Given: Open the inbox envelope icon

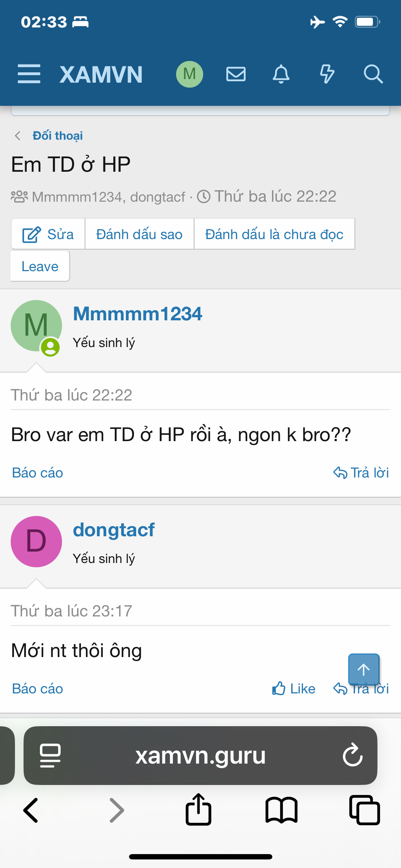Looking at the screenshot, I should [236, 74].
